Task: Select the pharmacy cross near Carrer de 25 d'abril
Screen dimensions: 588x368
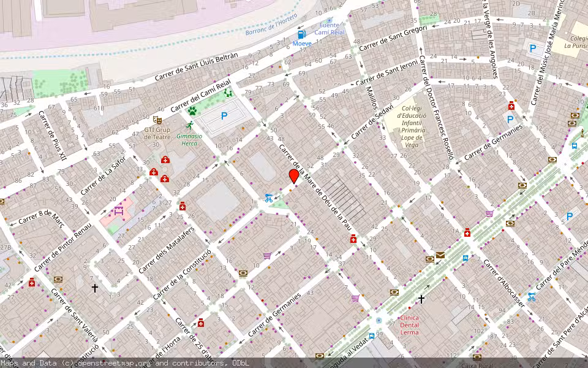Action: [x=201, y=323]
